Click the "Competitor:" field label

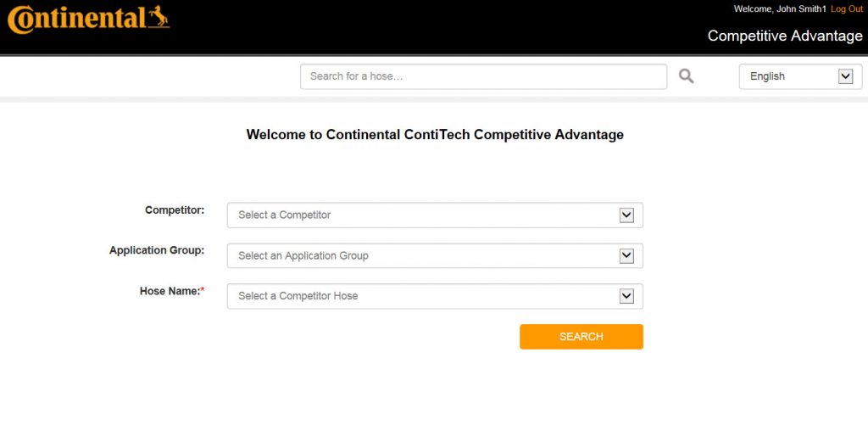[175, 210]
